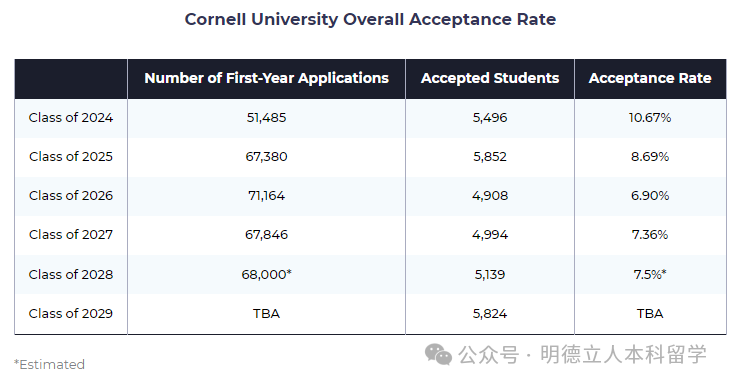Screen dimensions: 730x384
Task: Click the Class of 2027 row label
Action: [x=71, y=235]
